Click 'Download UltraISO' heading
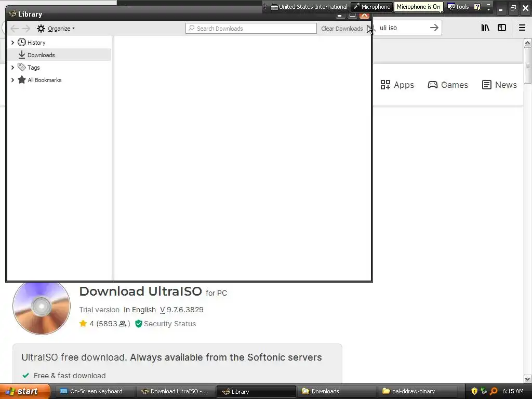This screenshot has height=399, width=532. (140, 291)
